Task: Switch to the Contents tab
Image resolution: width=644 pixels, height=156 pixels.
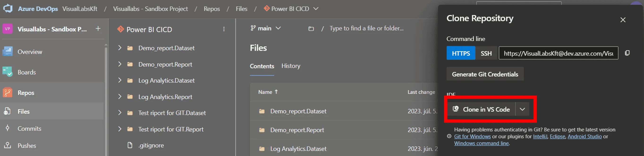Action: tap(262, 66)
